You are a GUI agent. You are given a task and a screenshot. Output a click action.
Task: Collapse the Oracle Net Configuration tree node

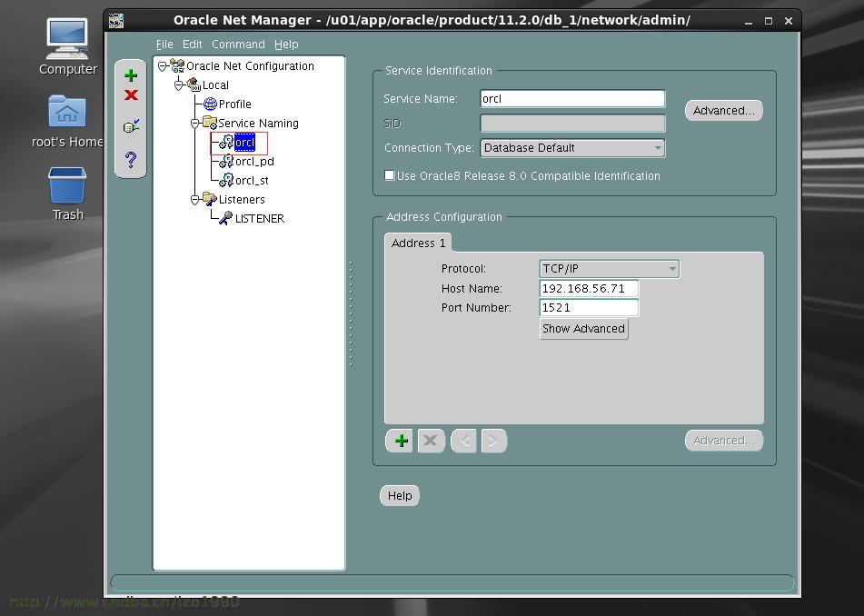tap(162, 66)
